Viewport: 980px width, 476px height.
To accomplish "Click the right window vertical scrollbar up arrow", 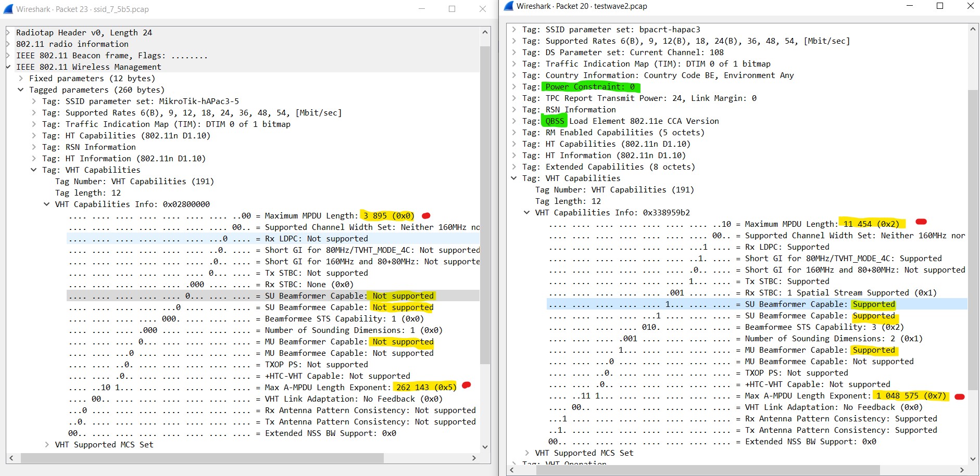I will [972, 30].
